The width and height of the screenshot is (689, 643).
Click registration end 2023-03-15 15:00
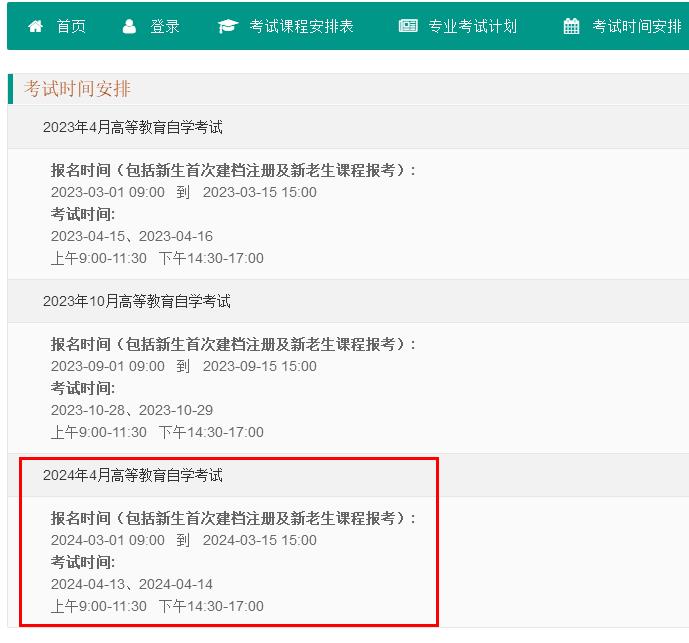260,192
